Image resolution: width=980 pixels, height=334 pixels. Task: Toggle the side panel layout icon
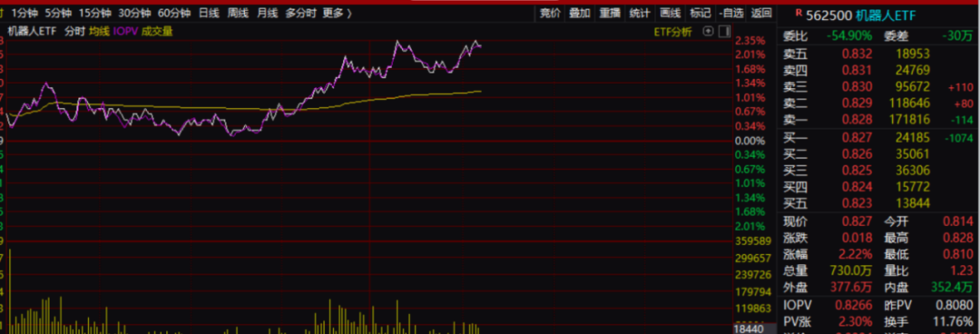(724, 31)
